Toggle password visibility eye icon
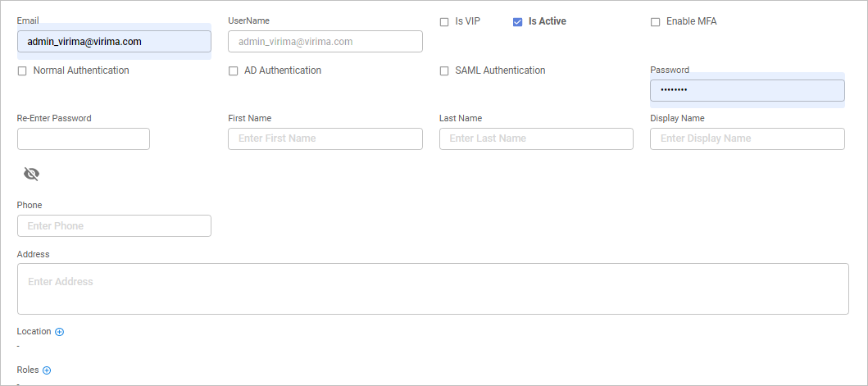Viewport: 868px width, 386px height. click(32, 174)
